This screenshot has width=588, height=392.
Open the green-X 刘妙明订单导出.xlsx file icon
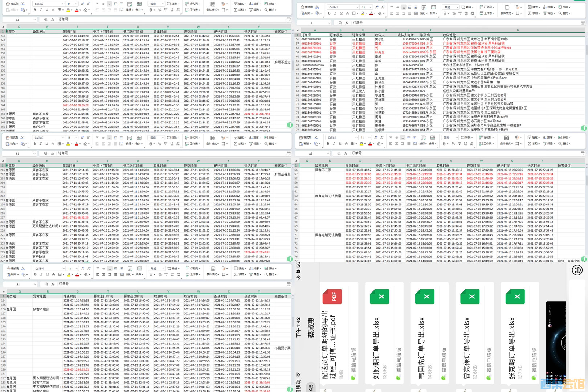(x=379, y=297)
